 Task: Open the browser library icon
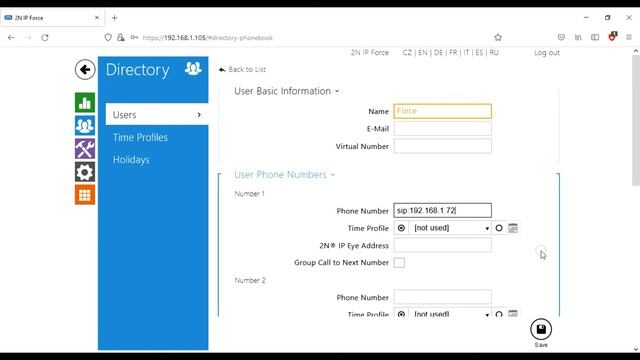point(578,38)
